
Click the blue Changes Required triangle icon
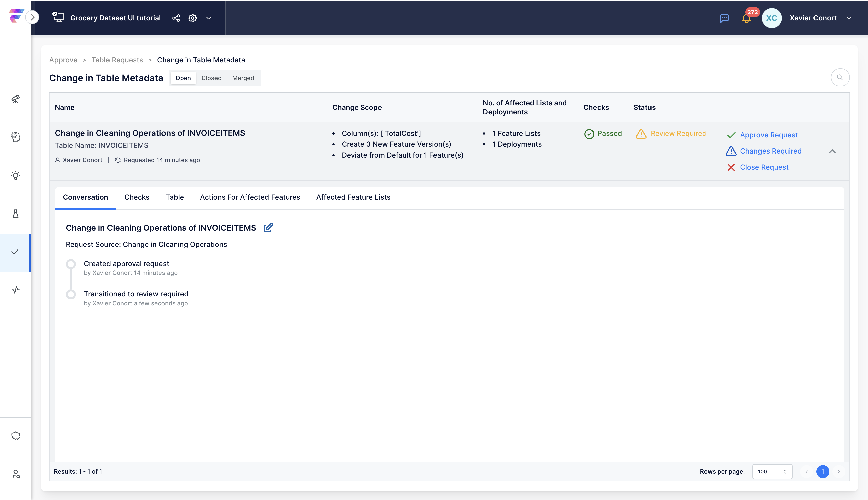[731, 151]
